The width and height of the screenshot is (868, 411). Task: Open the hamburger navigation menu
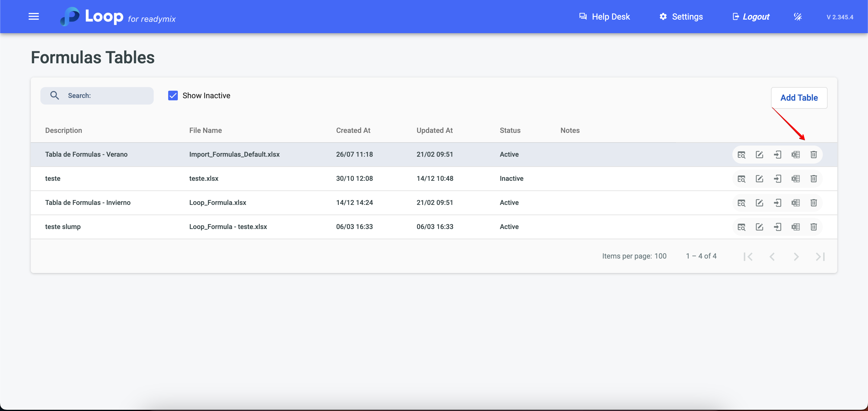(34, 17)
